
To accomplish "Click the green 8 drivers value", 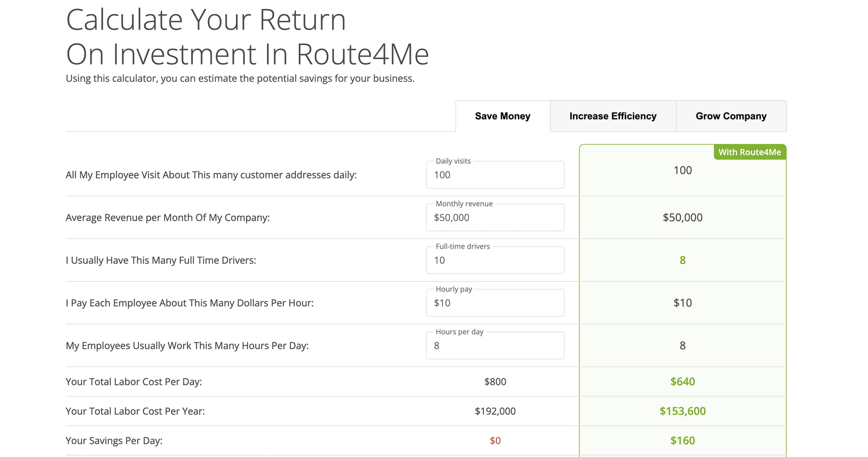I will (682, 260).
